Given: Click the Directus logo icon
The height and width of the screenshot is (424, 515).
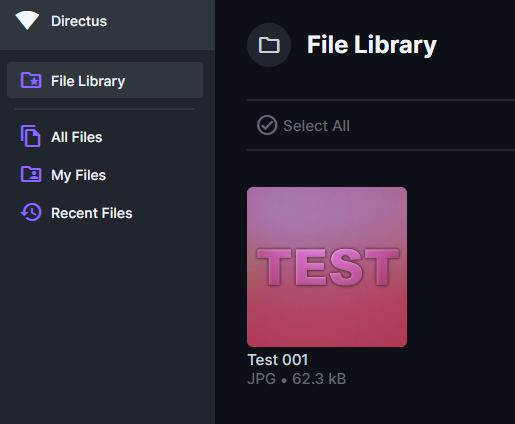Looking at the screenshot, I should pyautogui.click(x=27, y=20).
